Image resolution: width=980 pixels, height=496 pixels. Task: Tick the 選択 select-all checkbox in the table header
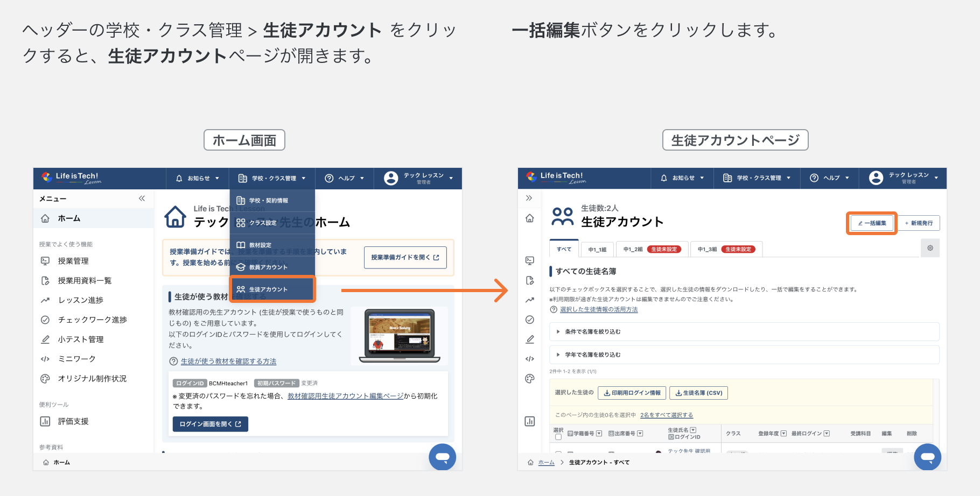558,437
